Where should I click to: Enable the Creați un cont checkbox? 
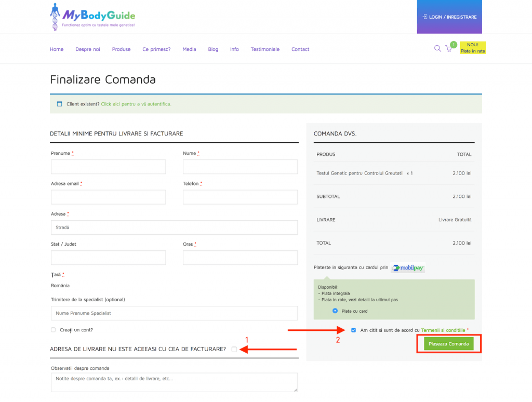54,330
